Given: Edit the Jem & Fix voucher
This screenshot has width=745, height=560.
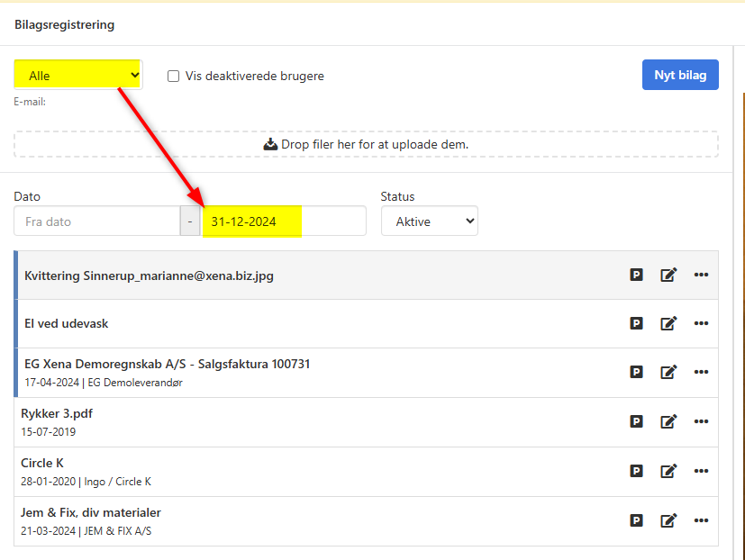Looking at the screenshot, I should pyautogui.click(x=668, y=520).
